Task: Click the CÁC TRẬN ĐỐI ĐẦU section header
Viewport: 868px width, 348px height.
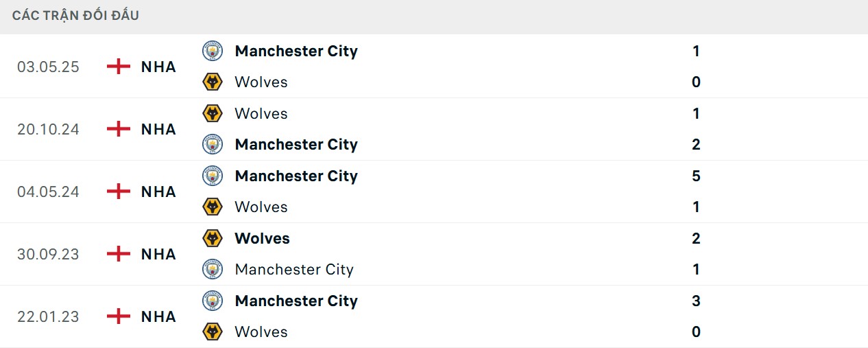Action: click(75, 15)
